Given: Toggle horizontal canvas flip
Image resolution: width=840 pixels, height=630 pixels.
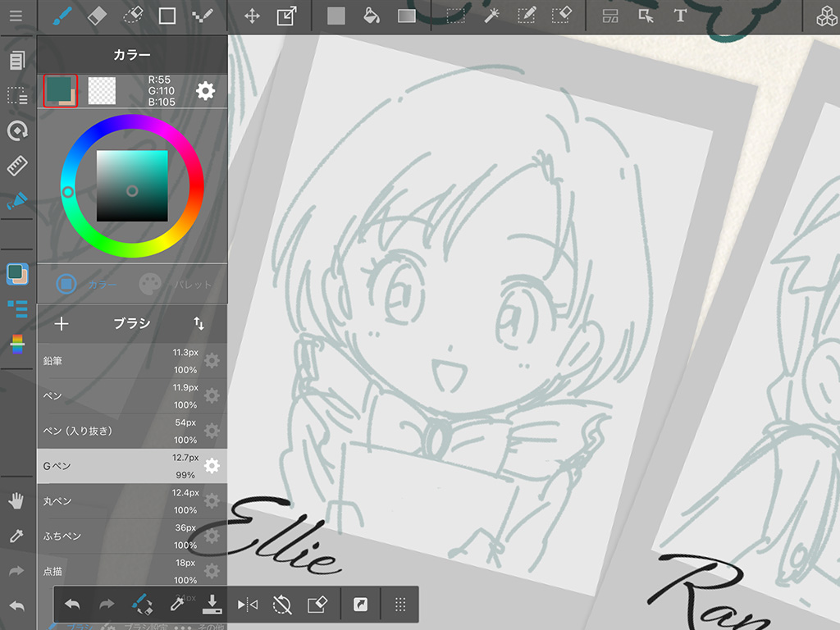Looking at the screenshot, I should (x=247, y=605).
